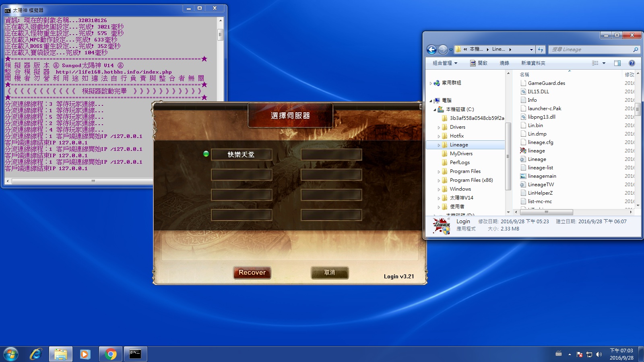Image resolution: width=644 pixels, height=362 pixels.
Task: Expand the Hotfix folder node
Action: point(439,136)
